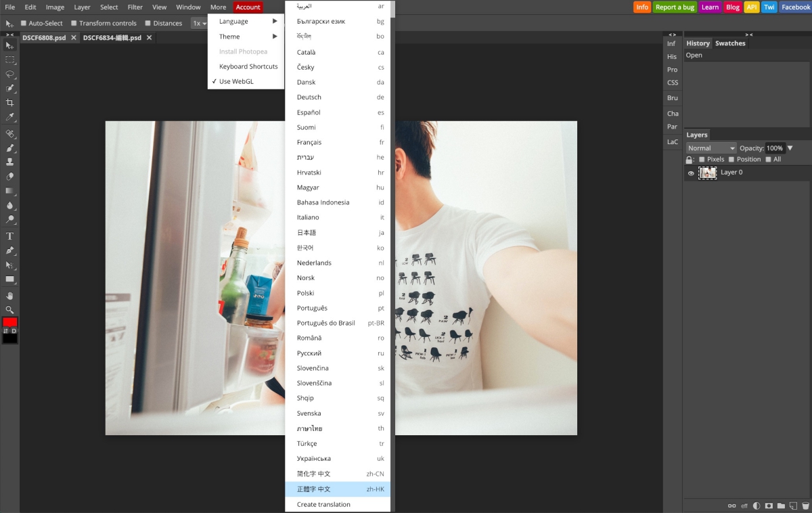The width and height of the screenshot is (812, 513).
Task: Open layer effects via eff button
Action: [744, 506]
